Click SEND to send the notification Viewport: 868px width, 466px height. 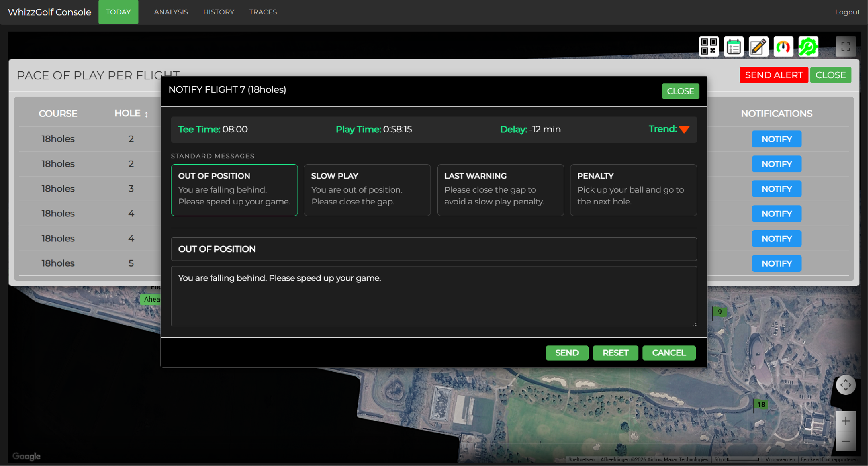tap(567, 353)
